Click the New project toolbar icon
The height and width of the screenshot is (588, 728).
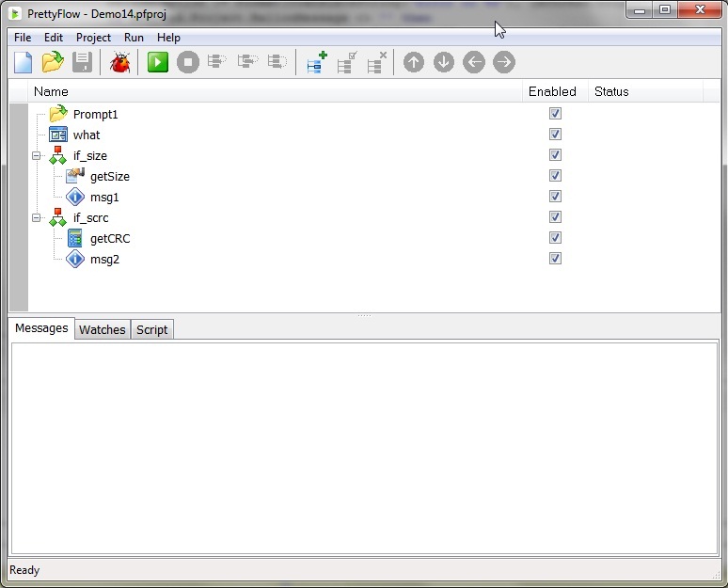pos(24,62)
